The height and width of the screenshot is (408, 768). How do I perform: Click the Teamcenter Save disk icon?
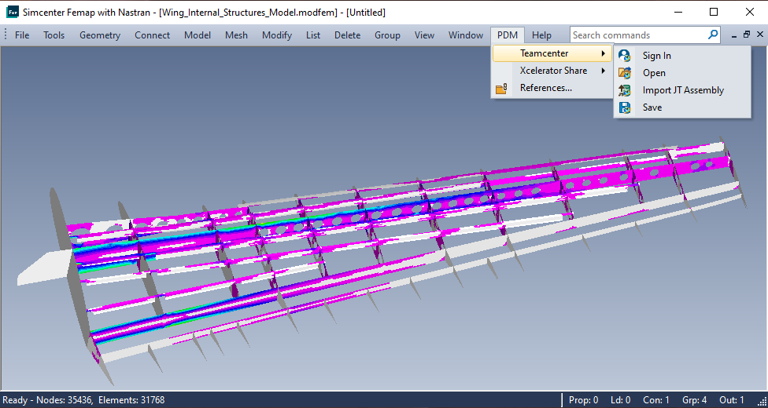click(624, 108)
